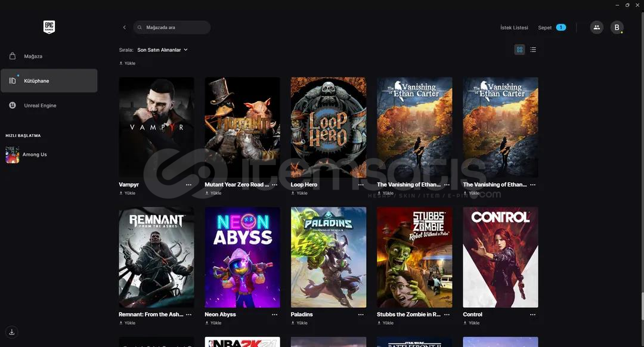This screenshot has width=644, height=347.
Task: Expand the Son Satın Alınanlar sort dropdown
Action: click(x=162, y=49)
